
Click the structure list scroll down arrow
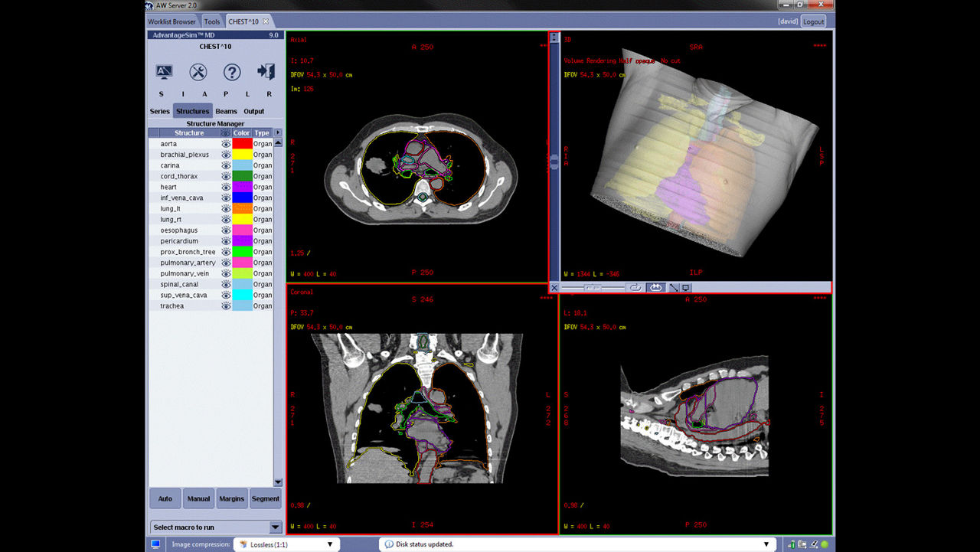coord(278,482)
